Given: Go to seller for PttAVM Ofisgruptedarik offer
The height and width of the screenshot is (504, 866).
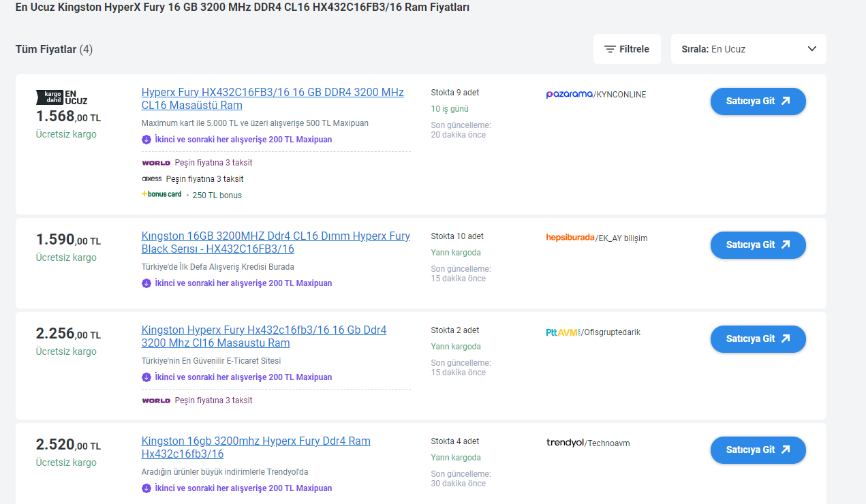Looking at the screenshot, I should (x=758, y=339).
